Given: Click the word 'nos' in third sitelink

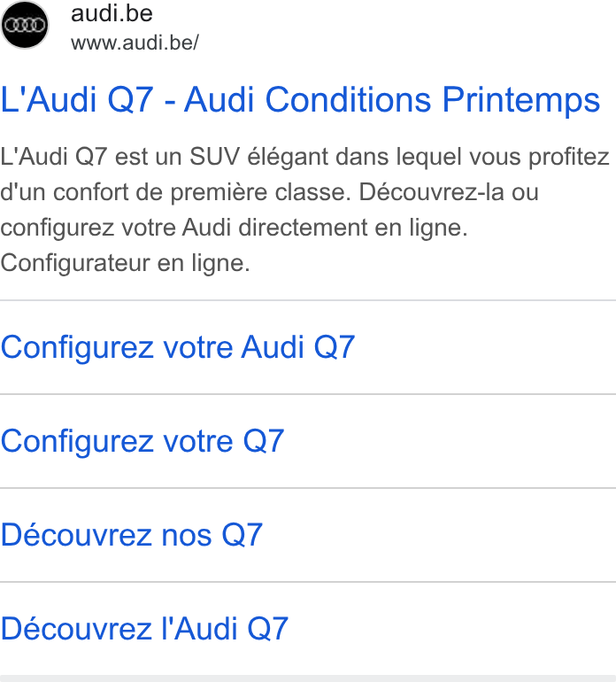Looking at the screenshot, I should (x=187, y=535).
